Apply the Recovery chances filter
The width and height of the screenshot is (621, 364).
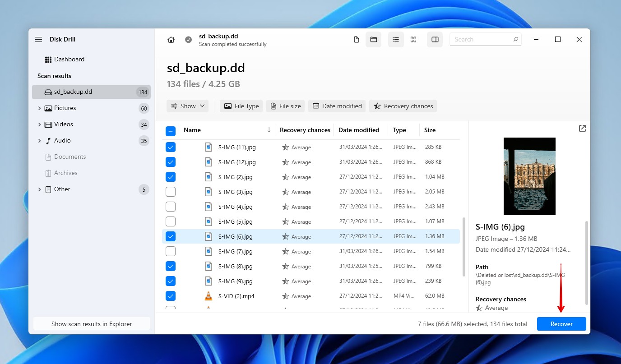(403, 106)
